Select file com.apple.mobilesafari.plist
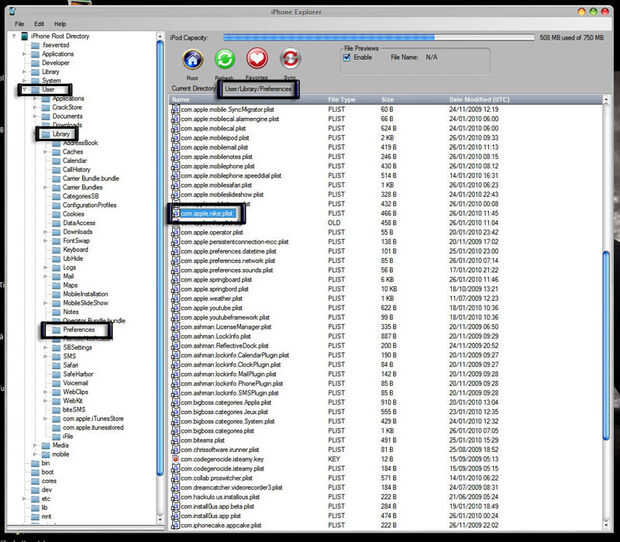The width and height of the screenshot is (620, 542). point(216,185)
